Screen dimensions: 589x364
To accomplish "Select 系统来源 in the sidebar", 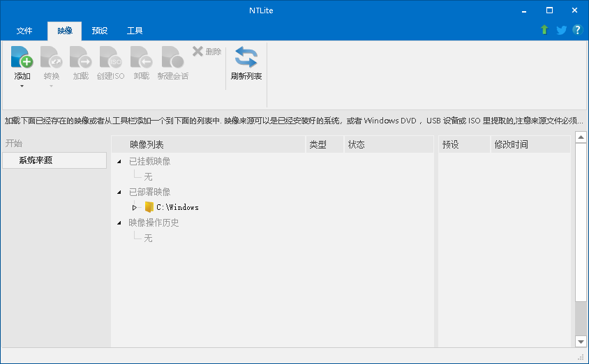I will pos(54,160).
